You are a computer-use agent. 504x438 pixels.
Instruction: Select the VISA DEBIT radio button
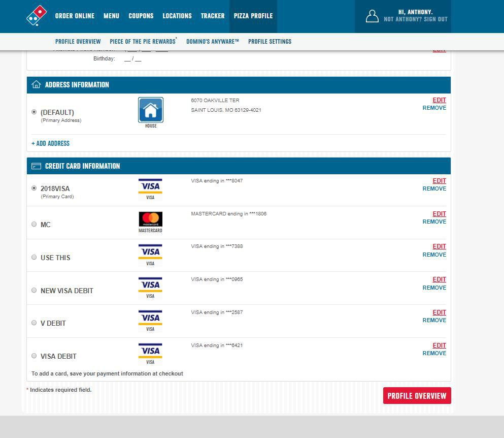34,356
